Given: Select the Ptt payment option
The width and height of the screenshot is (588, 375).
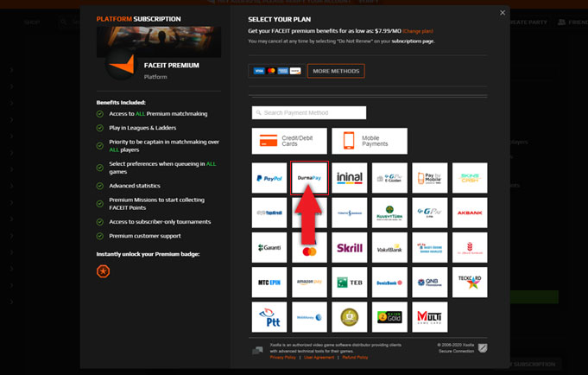Looking at the screenshot, I should 269,317.
